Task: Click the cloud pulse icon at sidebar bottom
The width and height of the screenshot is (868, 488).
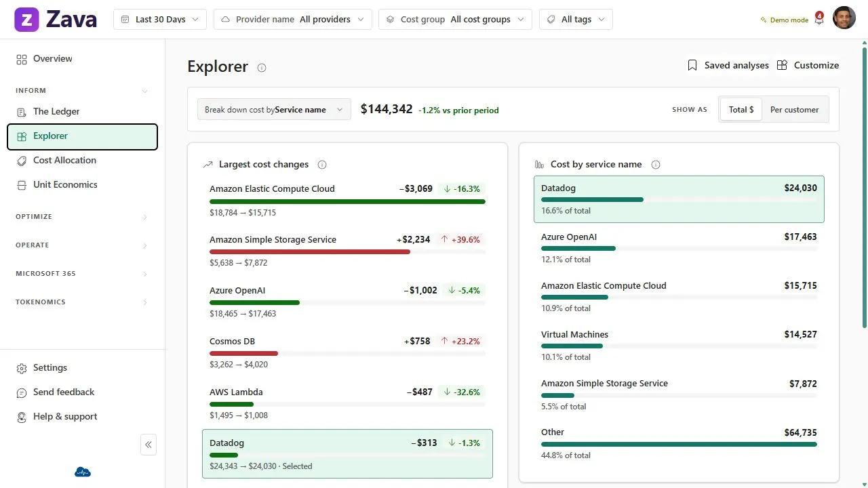Action: point(82,472)
